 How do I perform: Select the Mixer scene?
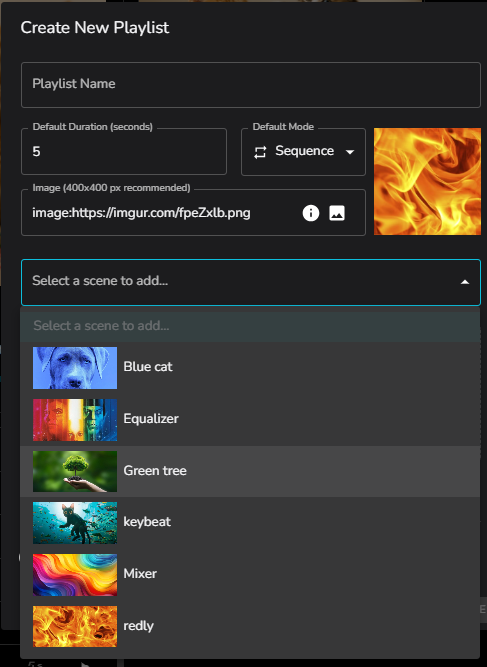pos(250,575)
